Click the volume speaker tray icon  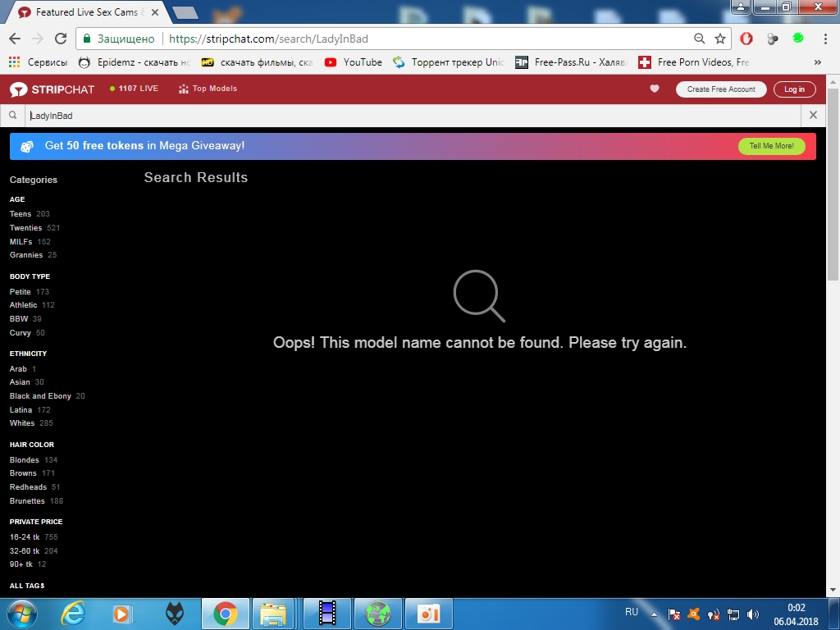pos(753,614)
